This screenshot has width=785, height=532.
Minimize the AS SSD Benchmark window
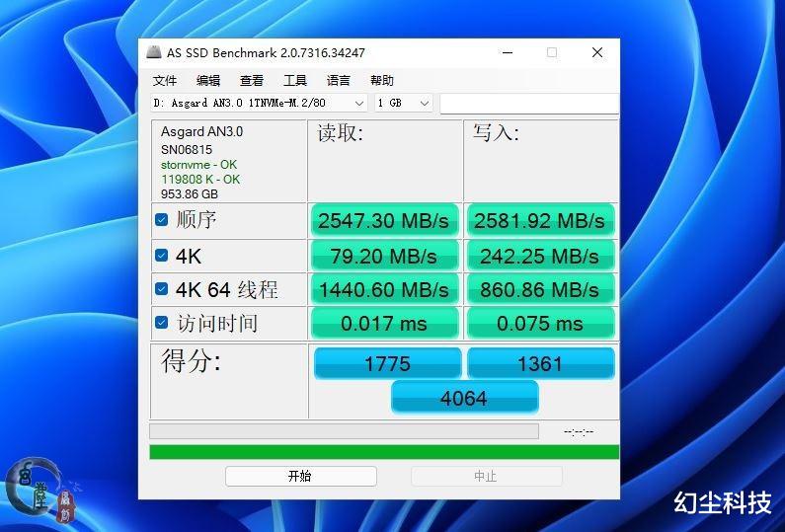pos(508,52)
